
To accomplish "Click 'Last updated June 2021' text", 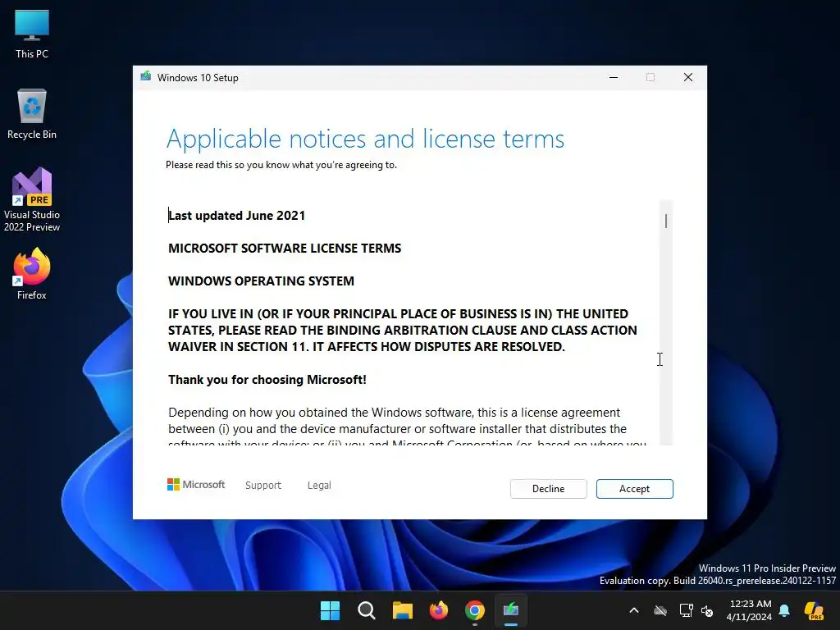I will [x=236, y=216].
